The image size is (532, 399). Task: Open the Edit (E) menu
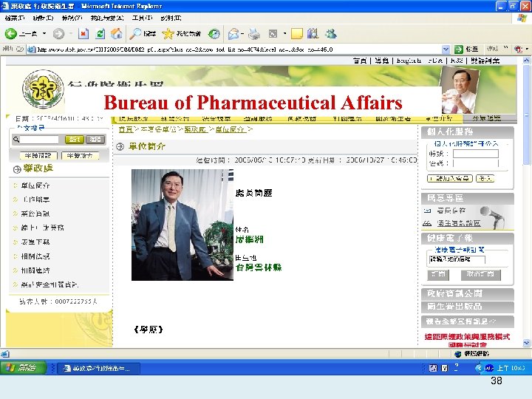coord(43,18)
